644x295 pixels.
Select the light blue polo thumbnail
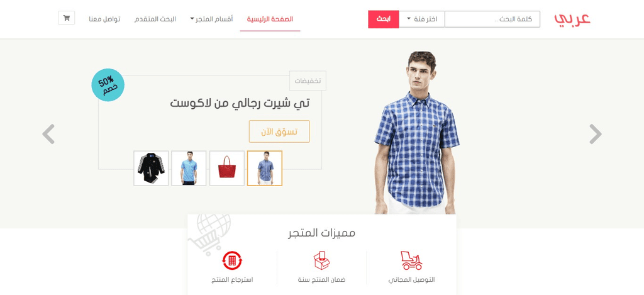(x=189, y=168)
